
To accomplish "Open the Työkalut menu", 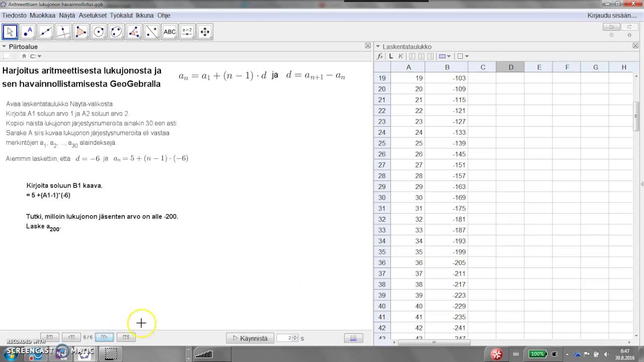I will (x=122, y=16).
